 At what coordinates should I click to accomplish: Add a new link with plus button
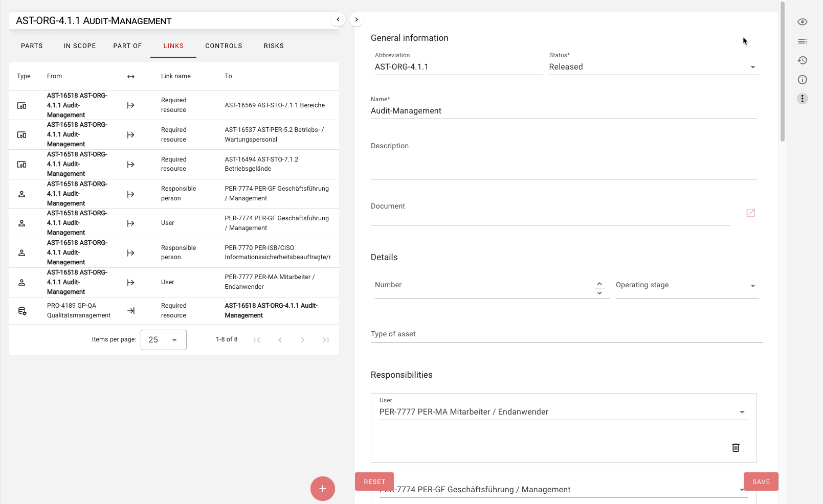(x=322, y=489)
